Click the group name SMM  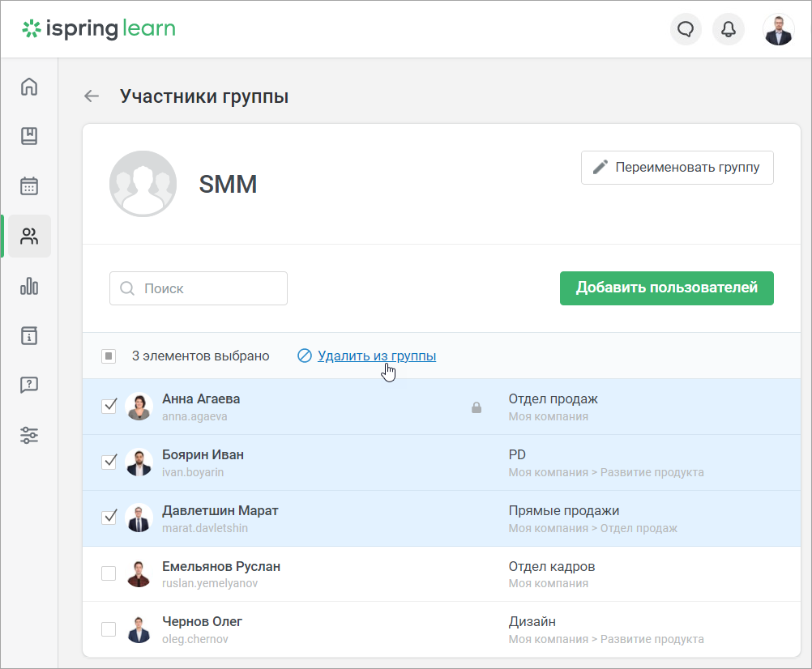[x=228, y=184]
